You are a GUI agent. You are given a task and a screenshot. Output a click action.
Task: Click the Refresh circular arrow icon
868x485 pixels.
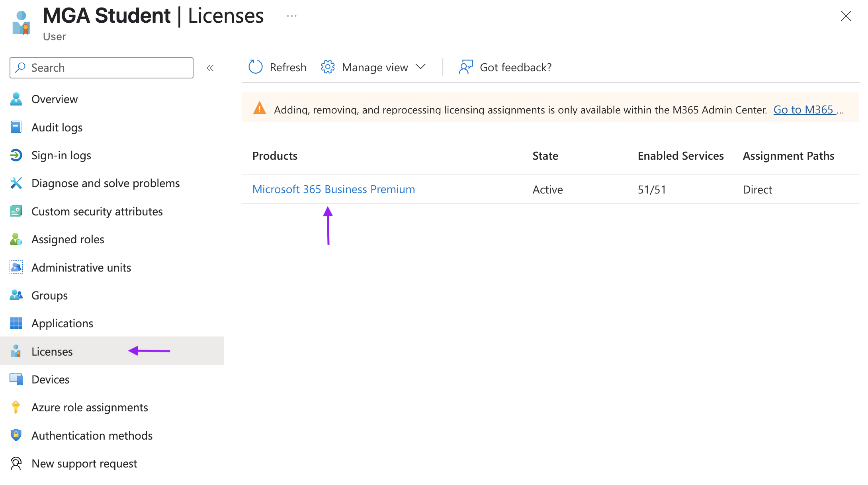click(255, 67)
